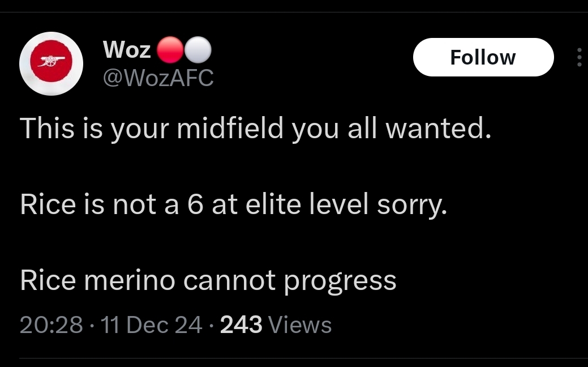The image size is (588, 367).
Task: Open the Arsenal cannon profile picture
Action: [51, 63]
